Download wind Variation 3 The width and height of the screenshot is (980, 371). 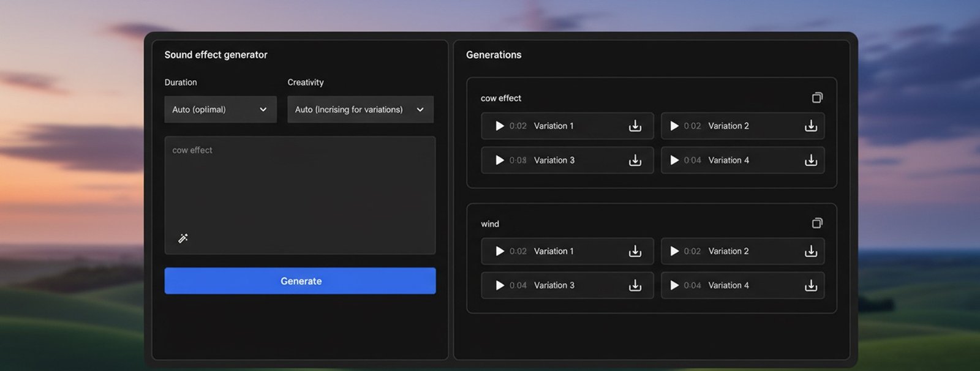click(x=635, y=286)
